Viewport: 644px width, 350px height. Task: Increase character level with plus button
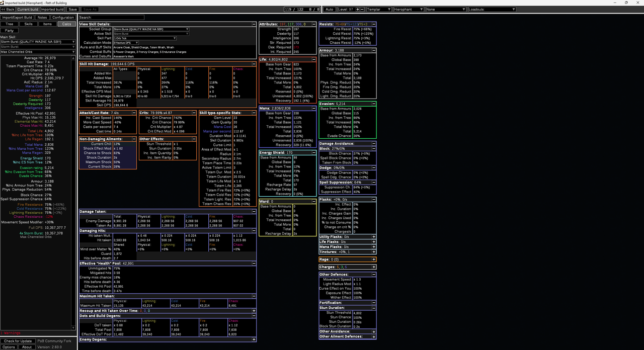pos(359,10)
